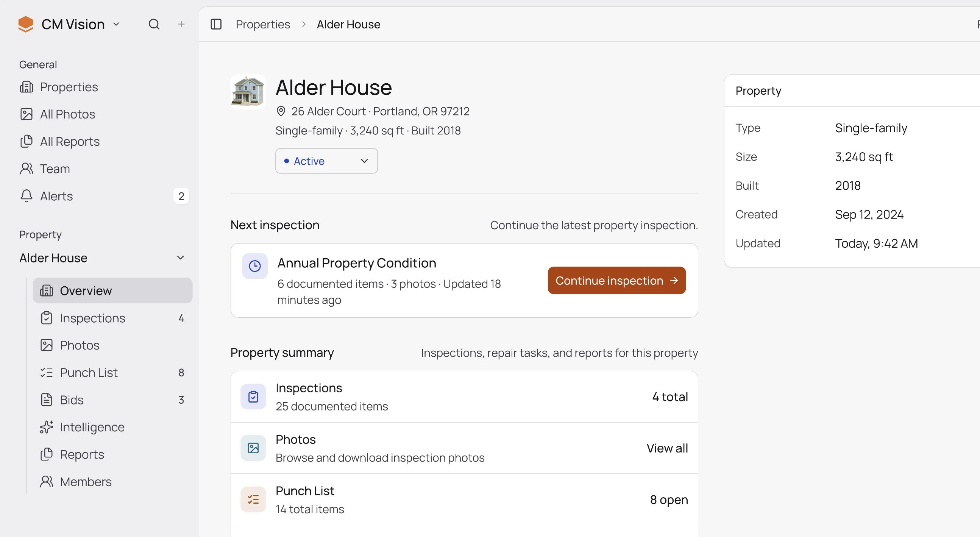Screen dimensions: 980x537
Task: Click the Built value 2018 in Property panel
Action: (847, 185)
